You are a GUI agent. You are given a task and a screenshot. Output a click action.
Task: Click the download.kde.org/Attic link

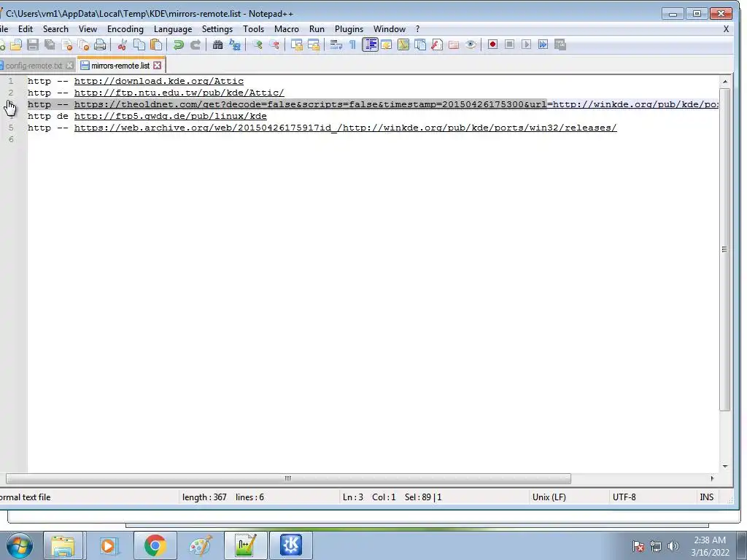point(158,81)
